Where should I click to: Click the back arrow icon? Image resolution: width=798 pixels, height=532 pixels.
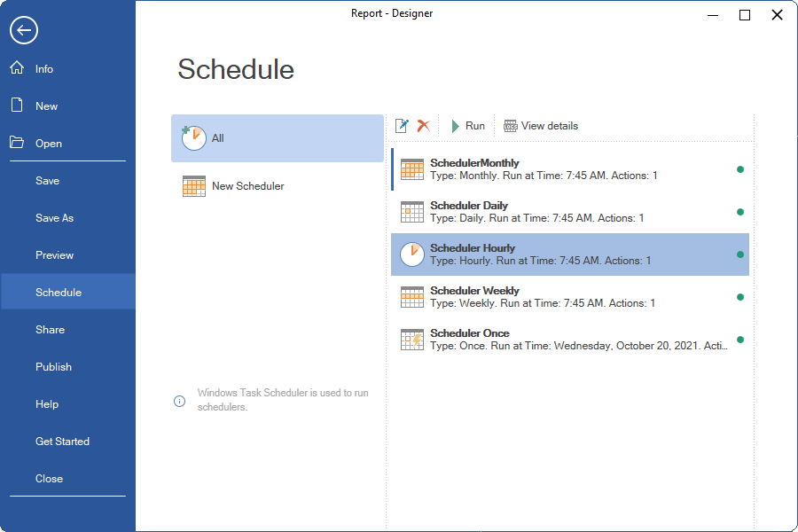(x=23, y=30)
